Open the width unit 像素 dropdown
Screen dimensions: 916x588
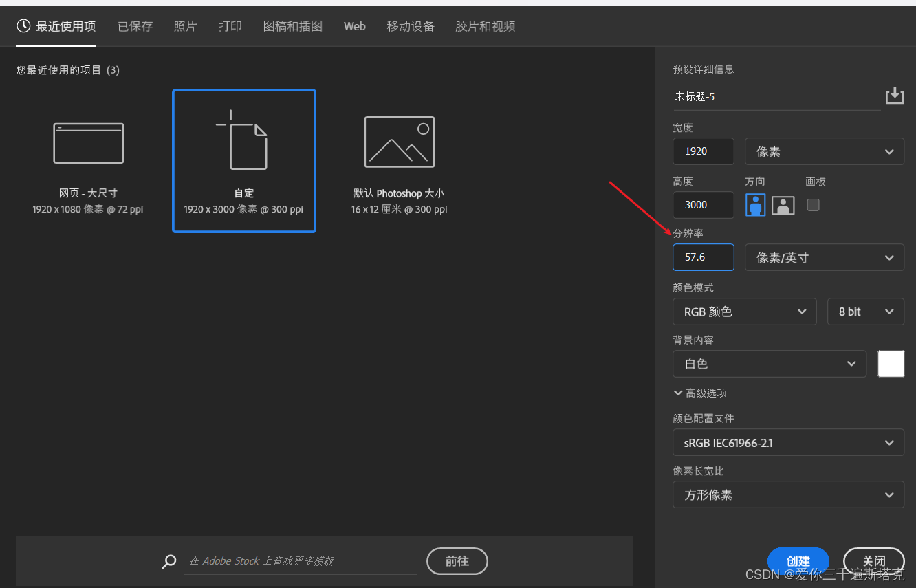(x=825, y=151)
